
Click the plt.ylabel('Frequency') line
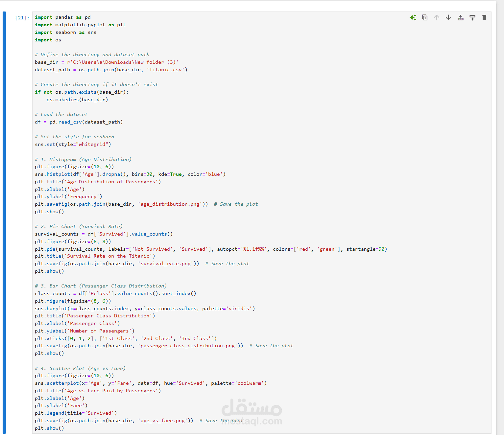(68, 196)
